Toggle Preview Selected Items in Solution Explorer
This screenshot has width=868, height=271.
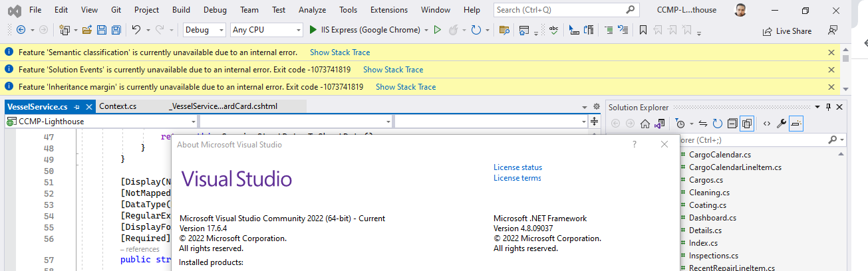(797, 124)
